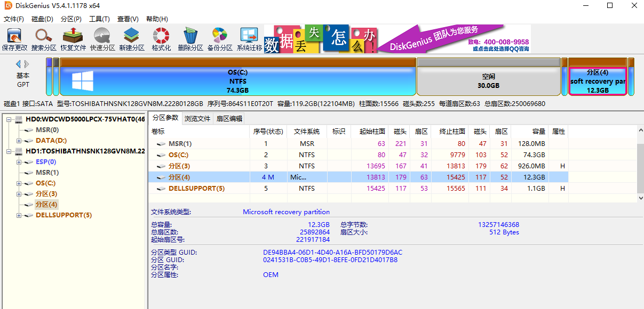Click the Microsoft recovery partition text

click(x=286, y=212)
